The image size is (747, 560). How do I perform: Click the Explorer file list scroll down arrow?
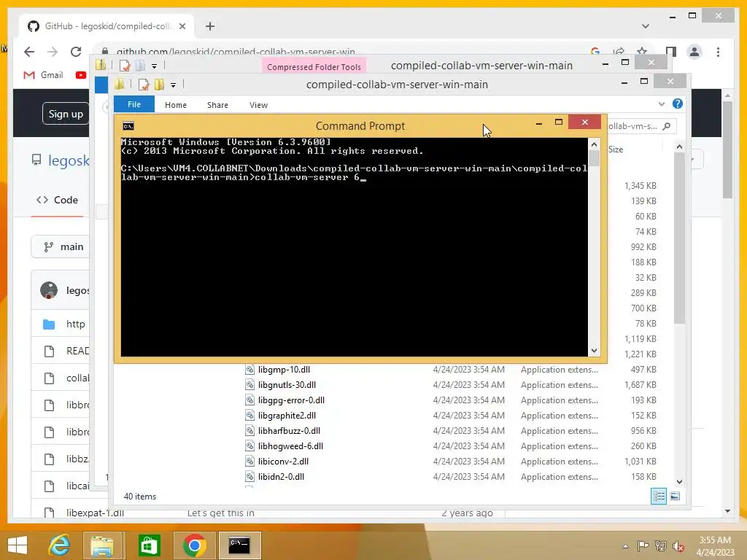pyautogui.click(x=679, y=481)
